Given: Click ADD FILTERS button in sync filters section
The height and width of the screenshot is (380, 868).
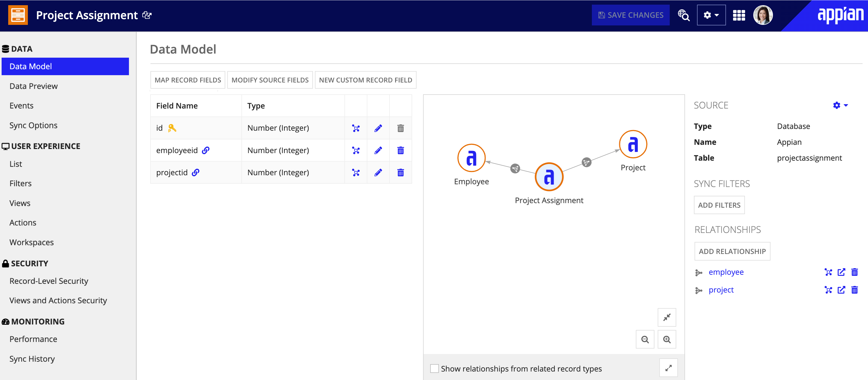Looking at the screenshot, I should [719, 205].
